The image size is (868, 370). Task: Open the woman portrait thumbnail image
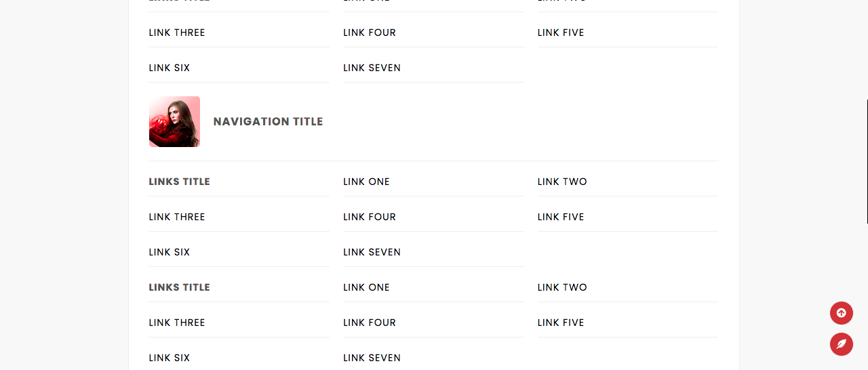coord(174,121)
